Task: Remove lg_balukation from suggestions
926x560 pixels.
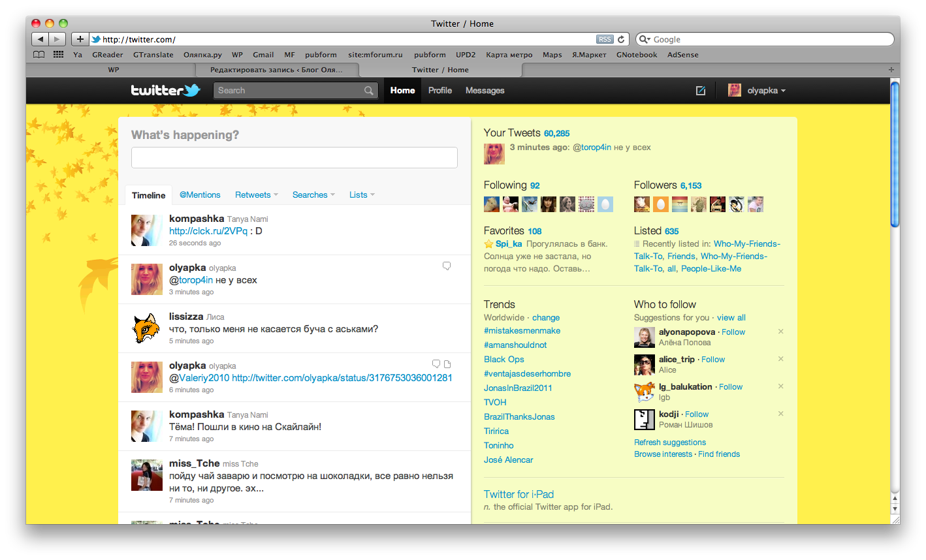Action: tap(780, 386)
